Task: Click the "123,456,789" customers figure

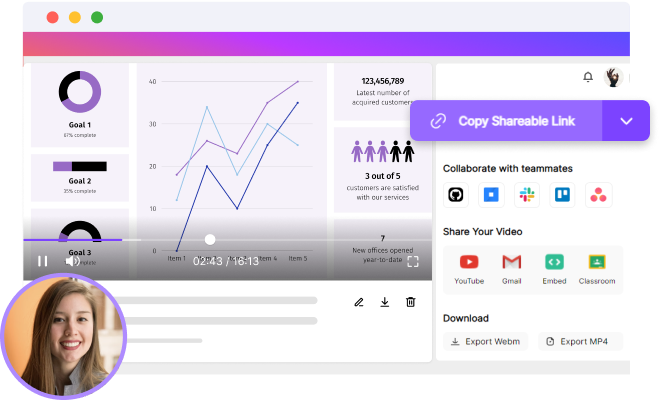Action: coord(383,81)
